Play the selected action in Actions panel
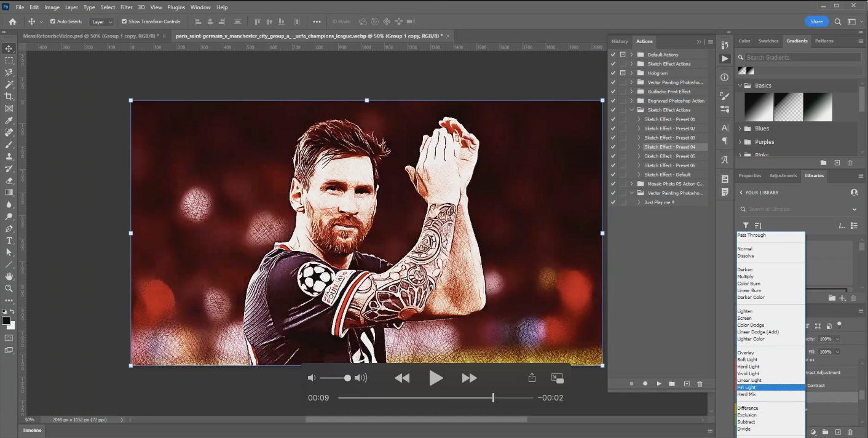The height and width of the screenshot is (438, 868). coord(659,384)
